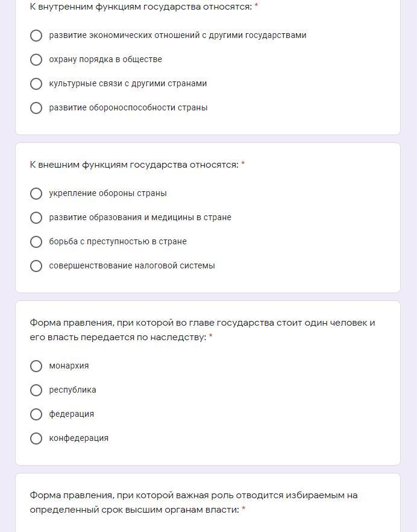Choose 'охрану порядка в обществе' radio button
The height and width of the screenshot is (532, 417).
click(x=36, y=60)
